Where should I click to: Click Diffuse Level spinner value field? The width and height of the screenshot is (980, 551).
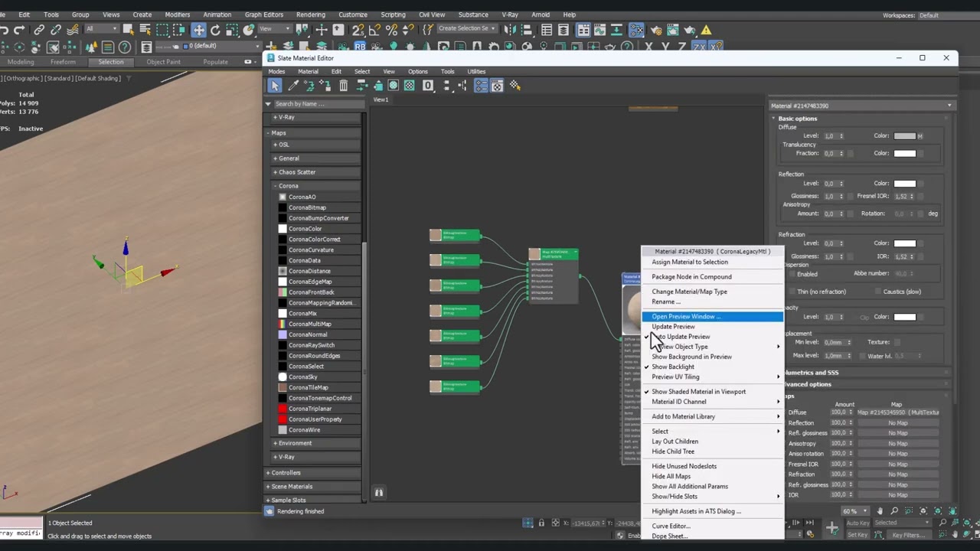tap(830, 136)
